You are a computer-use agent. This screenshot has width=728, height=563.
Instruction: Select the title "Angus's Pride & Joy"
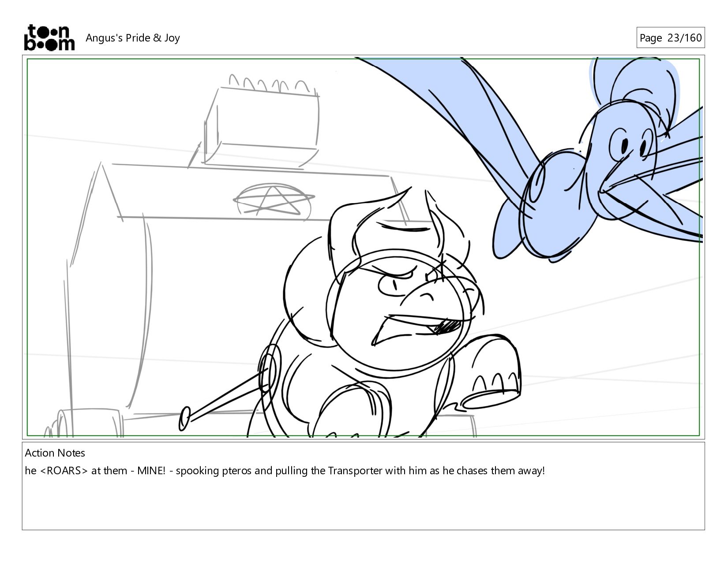pos(133,38)
